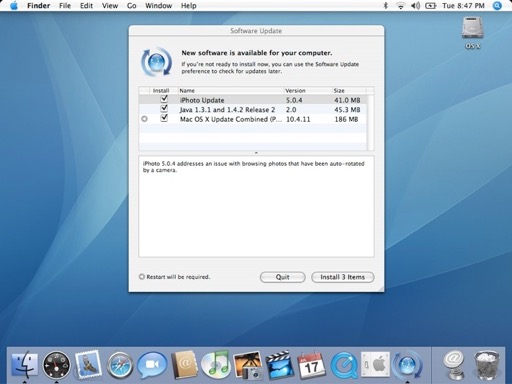Open the Go menu
512x384 pixels.
[x=132, y=6]
